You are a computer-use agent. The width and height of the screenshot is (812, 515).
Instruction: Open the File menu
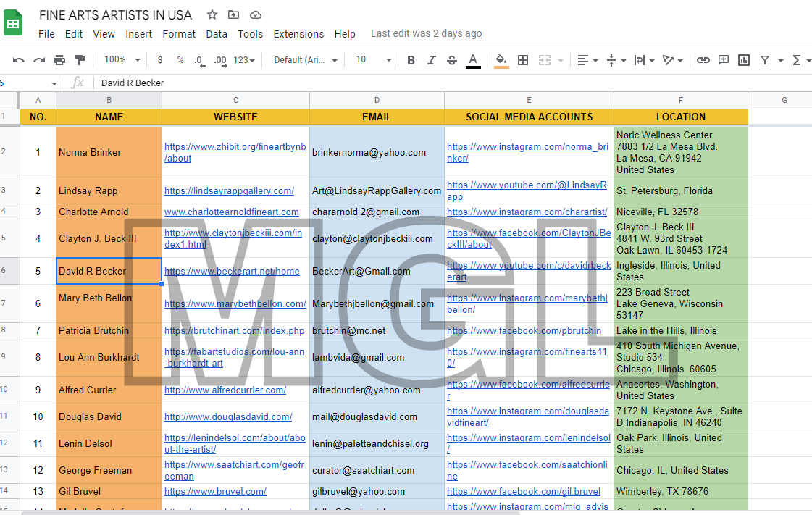[46, 34]
